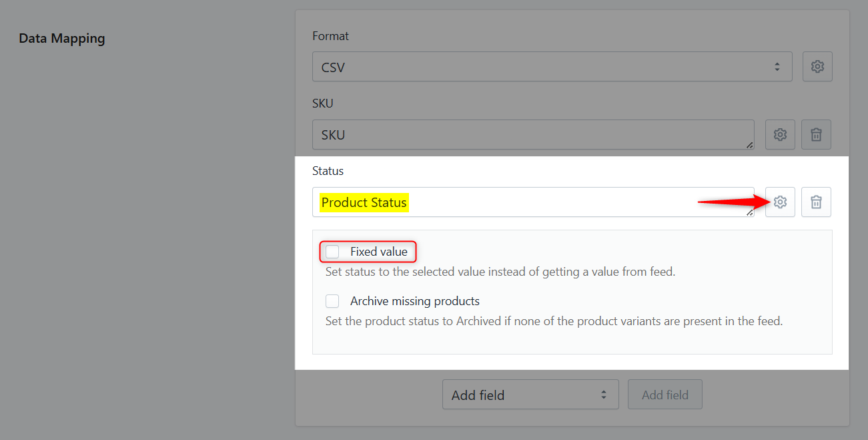Open Format settings via the gear icon
Screen dimensions: 868x440
tap(817, 66)
